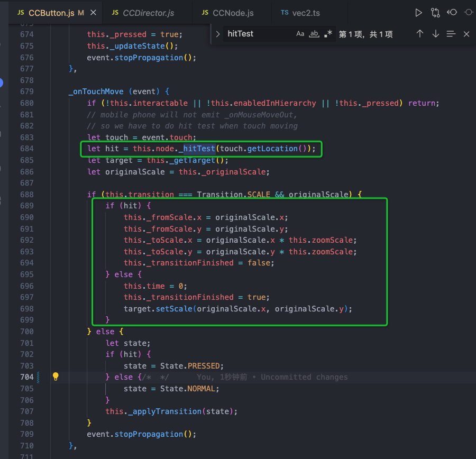Click the hitTest search input field
This screenshot has height=459, width=476.
click(260, 34)
